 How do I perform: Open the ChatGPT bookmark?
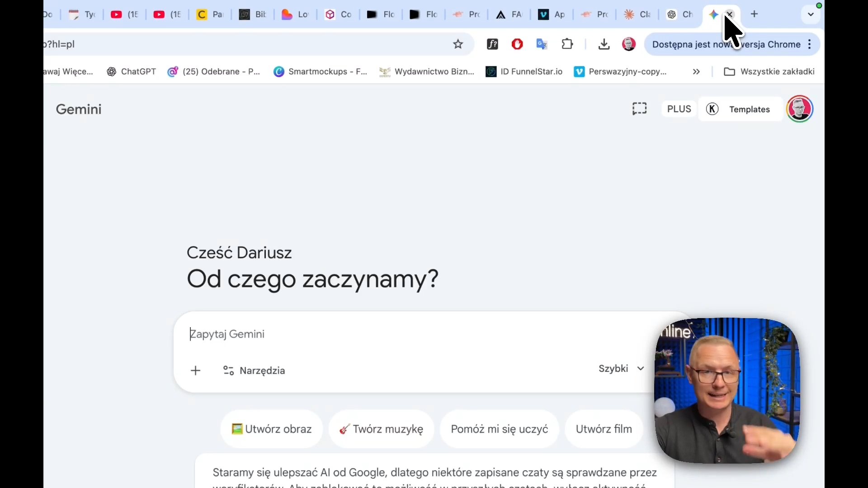(x=132, y=71)
